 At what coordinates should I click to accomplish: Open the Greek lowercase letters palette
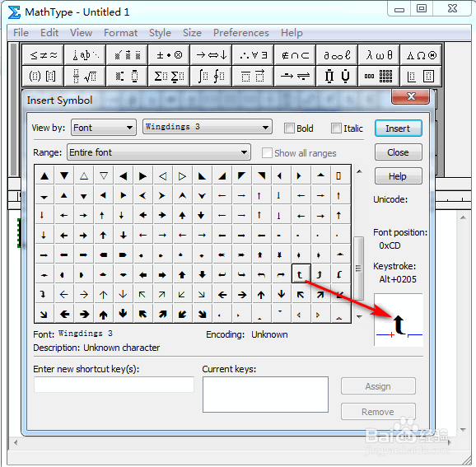379,55
